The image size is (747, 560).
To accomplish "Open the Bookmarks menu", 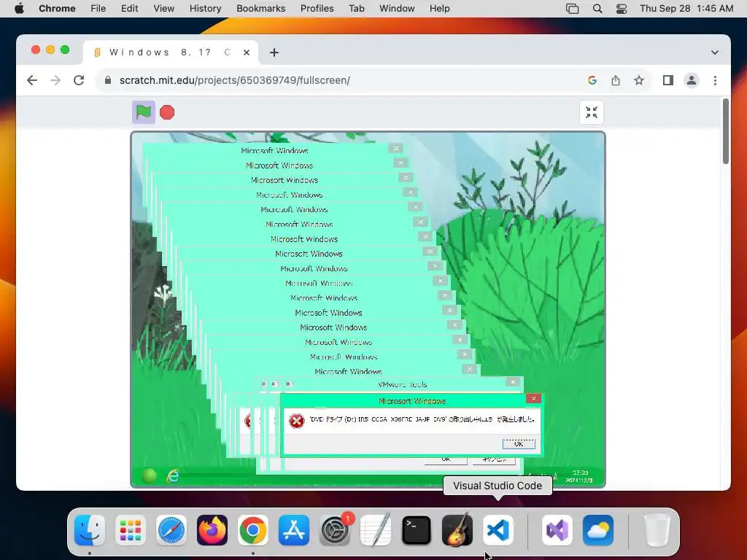I will coord(260,9).
